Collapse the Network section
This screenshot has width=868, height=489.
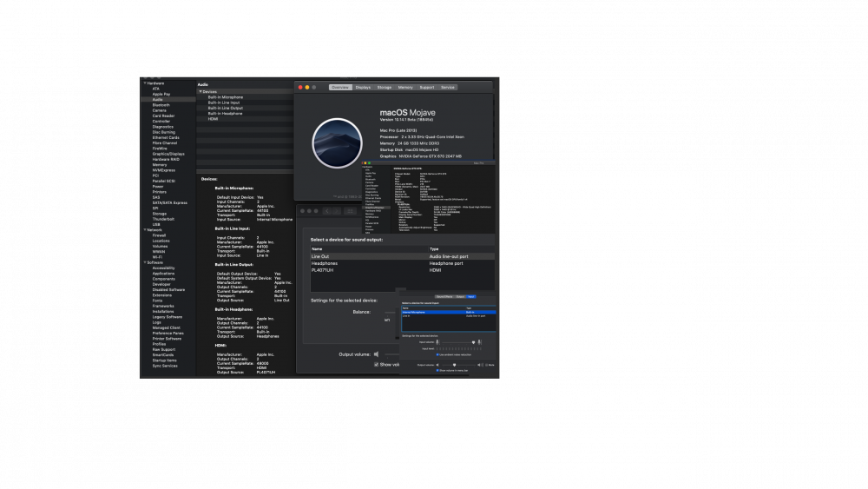click(x=145, y=230)
